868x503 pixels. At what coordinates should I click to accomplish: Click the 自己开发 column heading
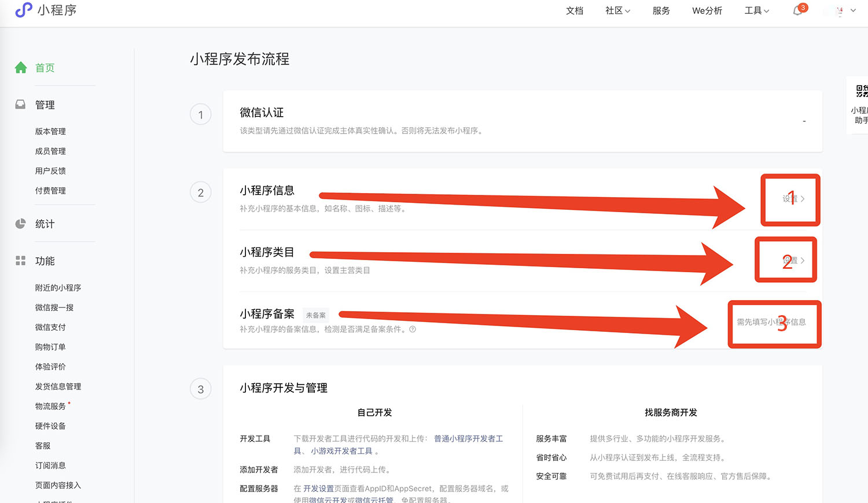tap(374, 412)
